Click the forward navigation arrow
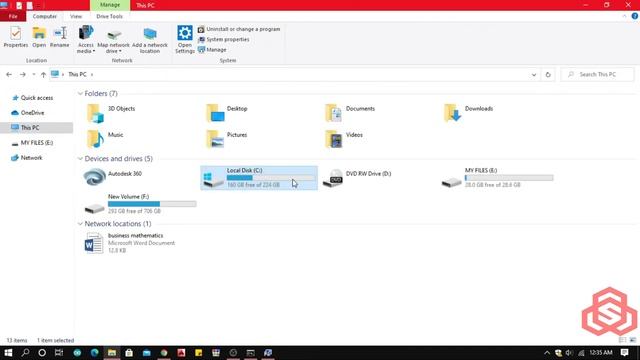The height and width of the screenshot is (360, 640). [23, 75]
